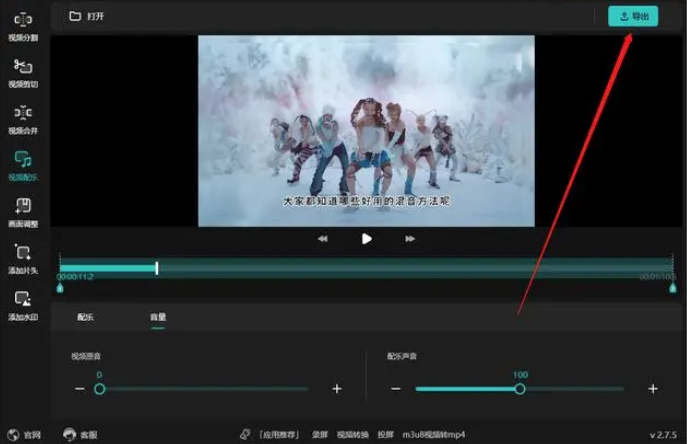Viewport: 687px width, 444px height.
Task: Open the 投屏 screen cast link
Action: (386, 435)
